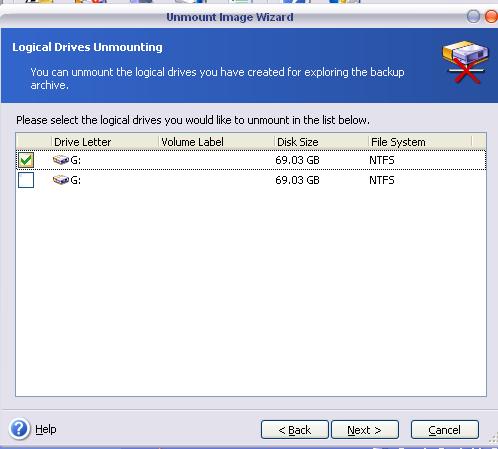
Task: Select 69.03 GB in the checked row
Action: point(297,160)
